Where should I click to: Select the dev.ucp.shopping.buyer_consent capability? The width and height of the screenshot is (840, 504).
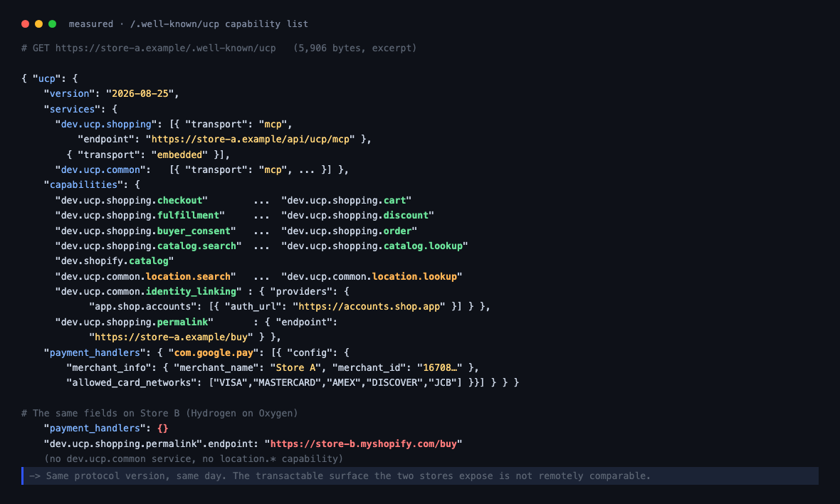[146, 231]
